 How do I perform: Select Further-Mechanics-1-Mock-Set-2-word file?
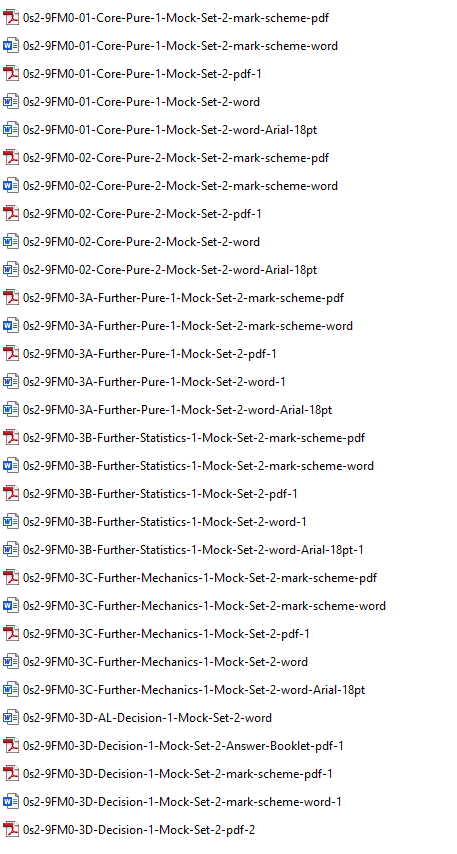pyautogui.click(x=166, y=662)
